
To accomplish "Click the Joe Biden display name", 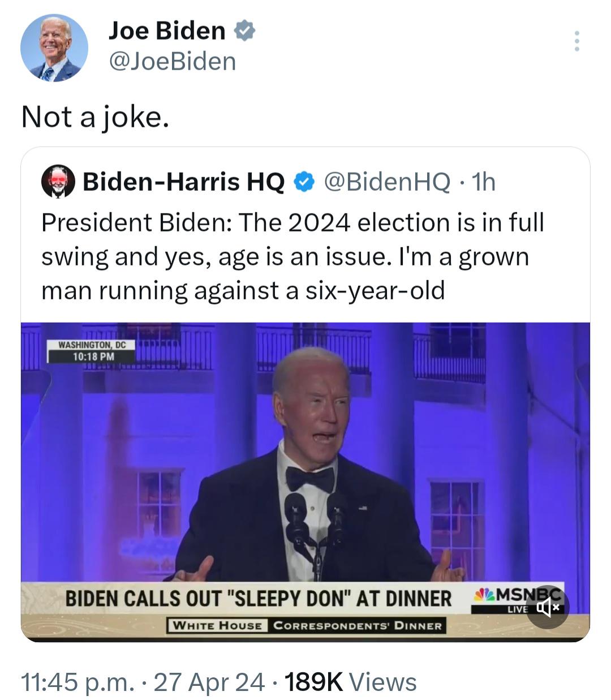I will 167,31.
